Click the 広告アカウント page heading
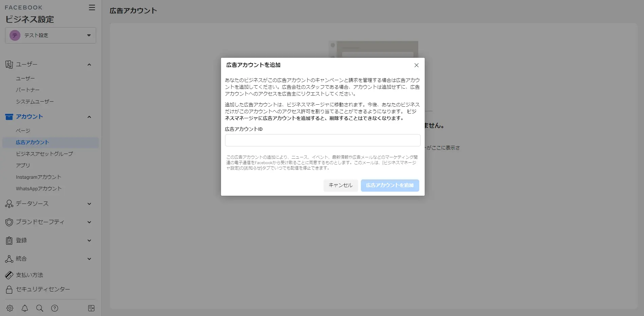The height and width of the screenshot is (316, 644). [133, 11]
